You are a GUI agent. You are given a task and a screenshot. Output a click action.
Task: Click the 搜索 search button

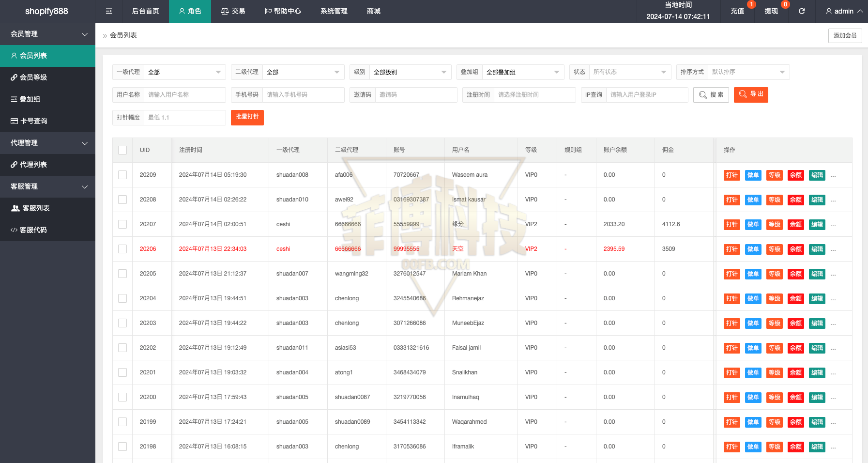[x=711, y=95]
